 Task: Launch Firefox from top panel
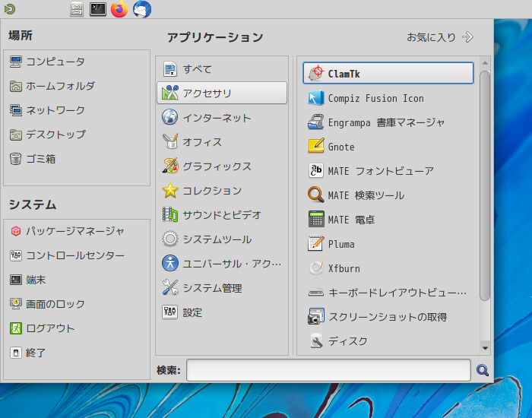point(119,9)
